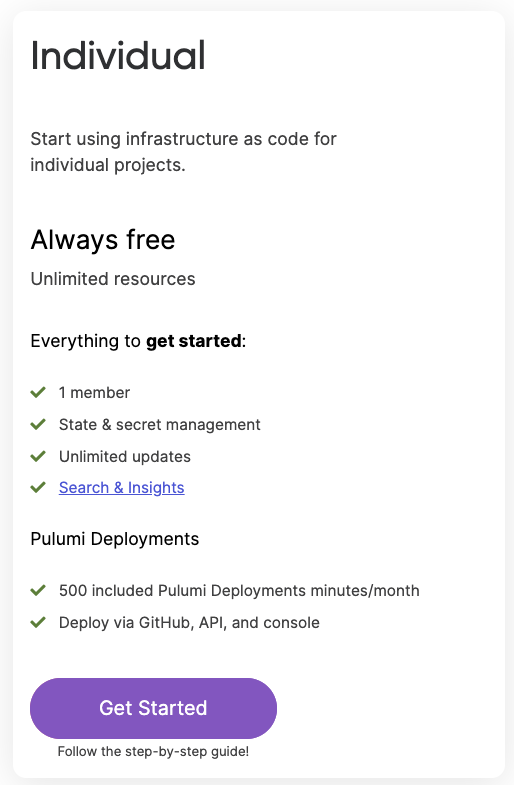Click the checkmark next to 1 member
The width and height of the screenshot is (514, 785).
38,392
